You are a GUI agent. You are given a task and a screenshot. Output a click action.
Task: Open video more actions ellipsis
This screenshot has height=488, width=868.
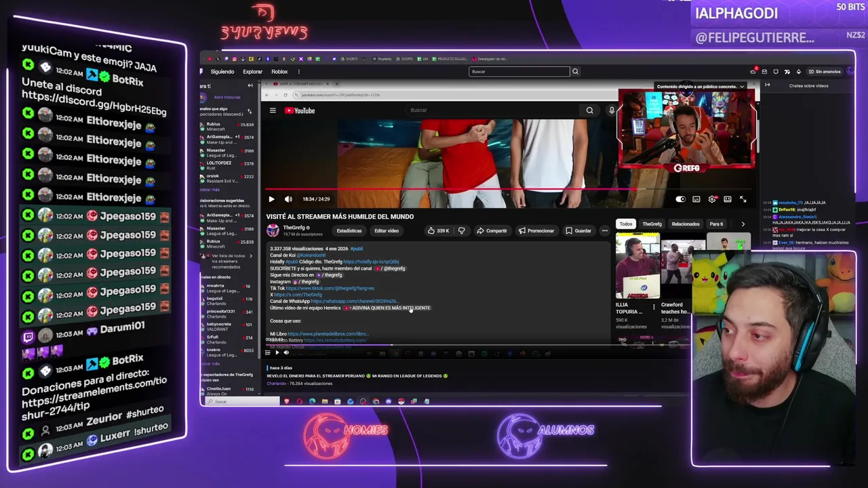[x=605, y=230]
